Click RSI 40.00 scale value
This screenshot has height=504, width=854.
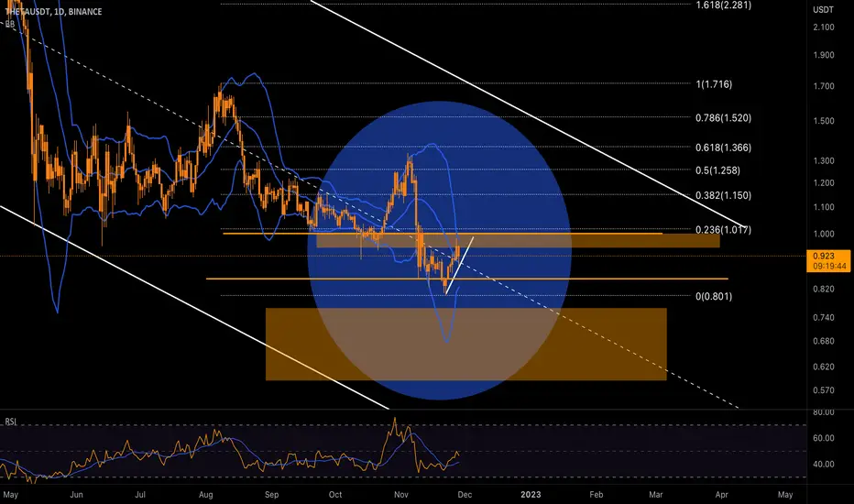(824, 465)
